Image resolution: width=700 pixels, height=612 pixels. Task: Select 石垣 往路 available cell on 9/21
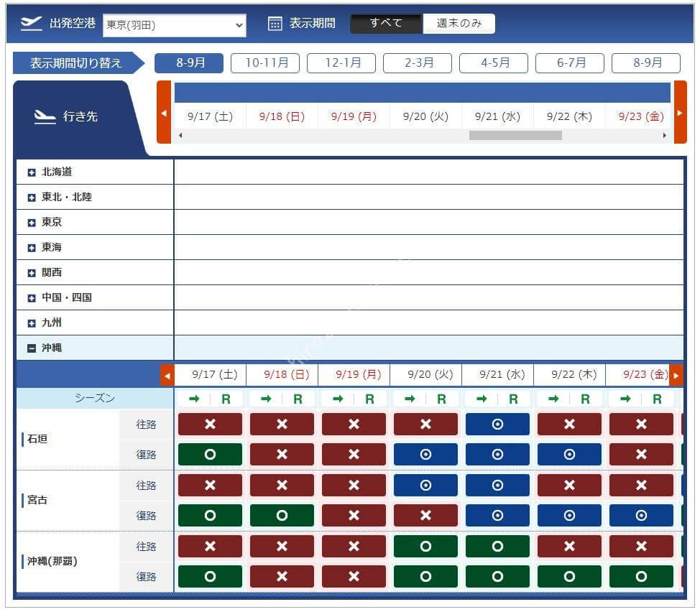pos(497,424)
